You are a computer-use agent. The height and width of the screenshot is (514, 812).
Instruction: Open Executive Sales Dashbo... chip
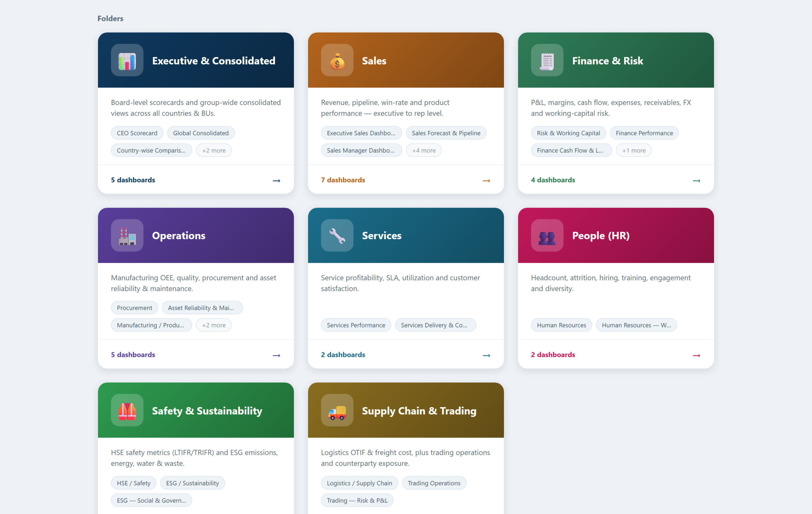[x=361, y=133]
